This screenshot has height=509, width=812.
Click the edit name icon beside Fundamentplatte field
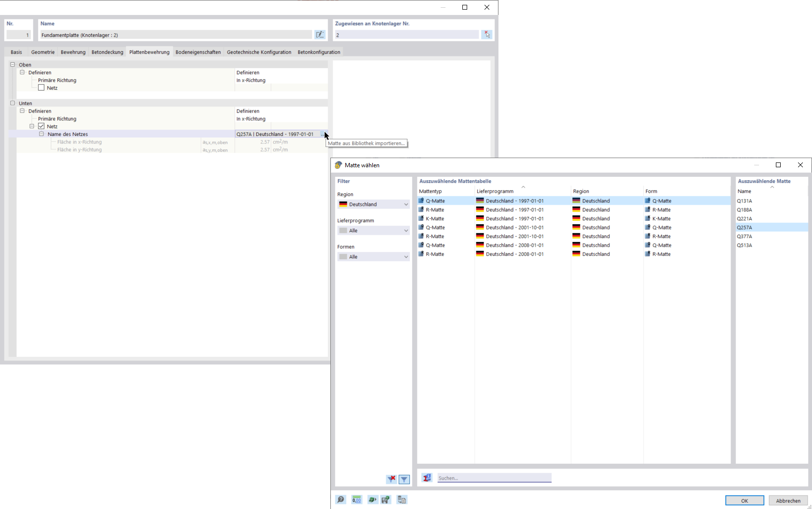pyautogui.click(x=320, y=35)
